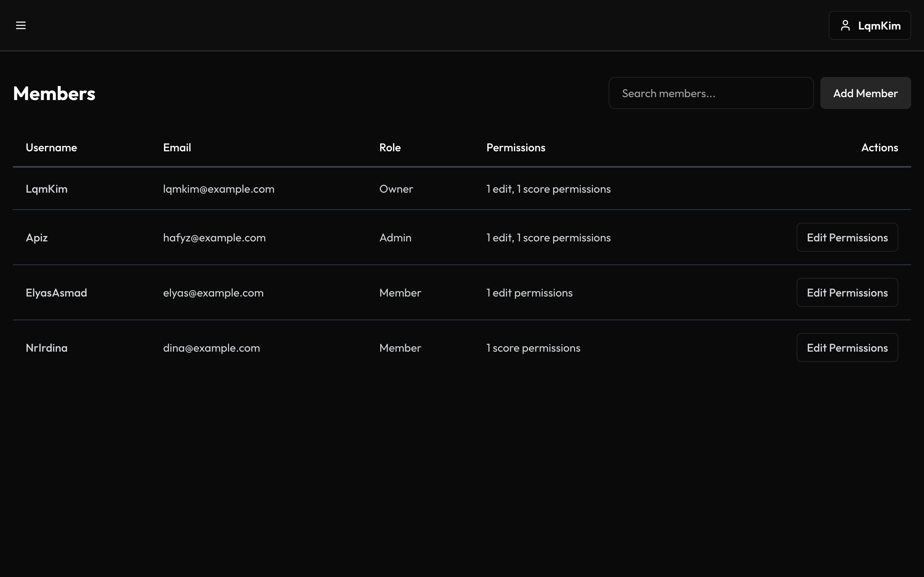Screen dimensions: 924x577
Task: Edit Permissions for NrIrdina
Action: point(847,348)
